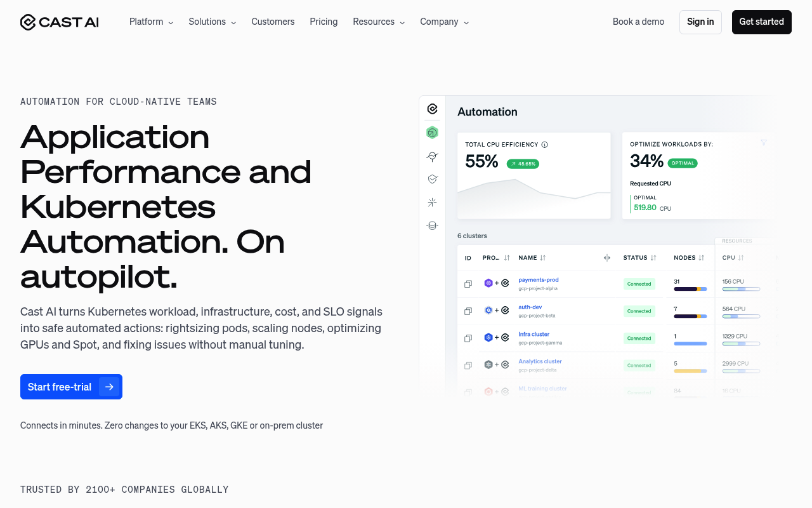This screenshot has width=812, height=508.
Task: Click the Cast AI logo in header
Action: [x=60, y=22]
